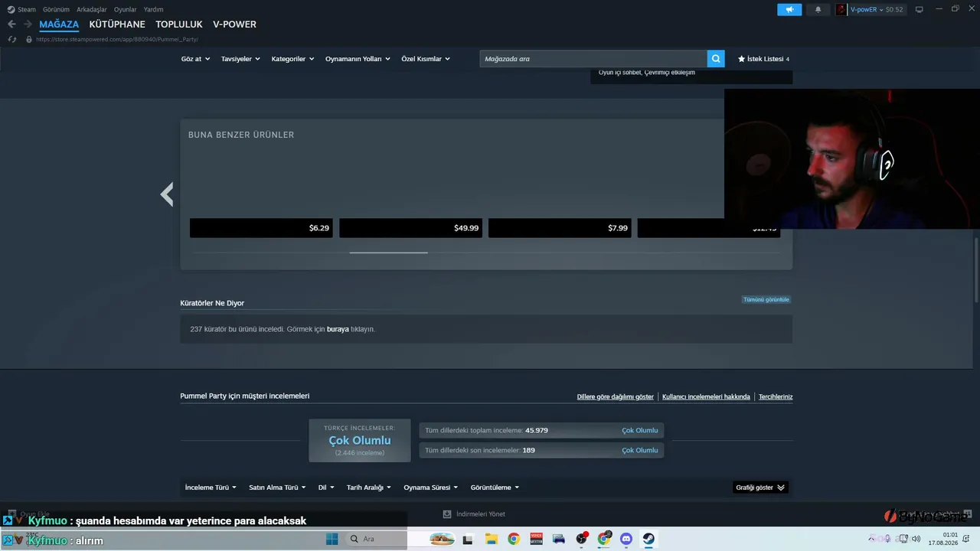
Task: Open the Görüntüleme filter dropdown
Action: coord(495,487)
